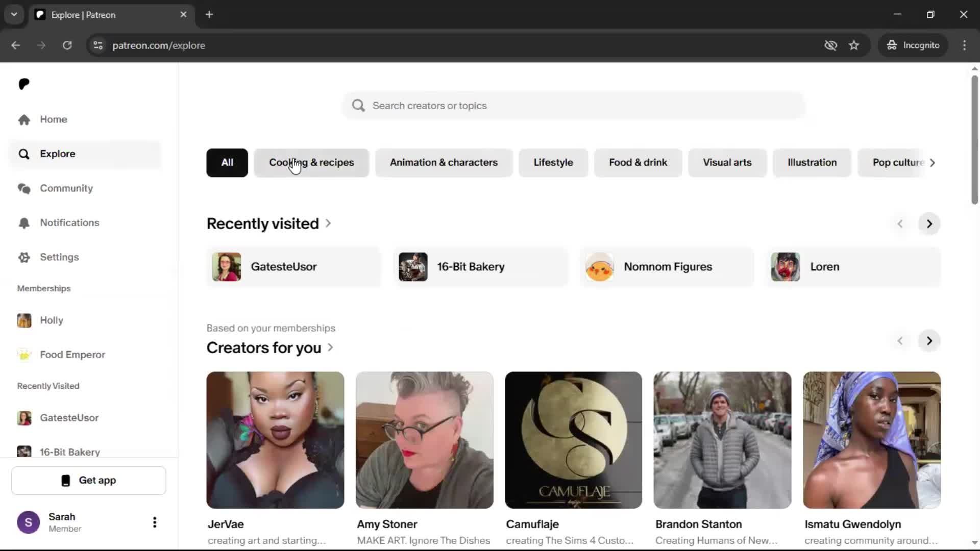Screen dimensions: 980x551
Task: Show next Creators for you
Action: pyautogui.click(x=929, y=341)
